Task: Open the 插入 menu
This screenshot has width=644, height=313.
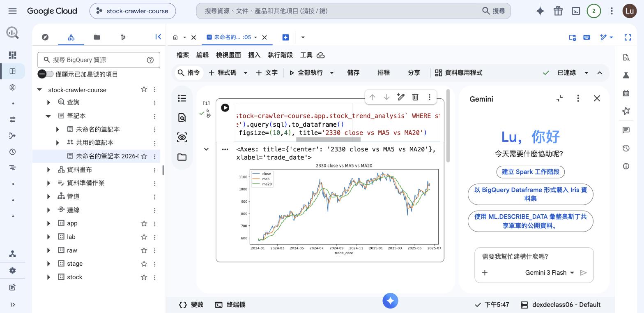Action: coord(255,55)
